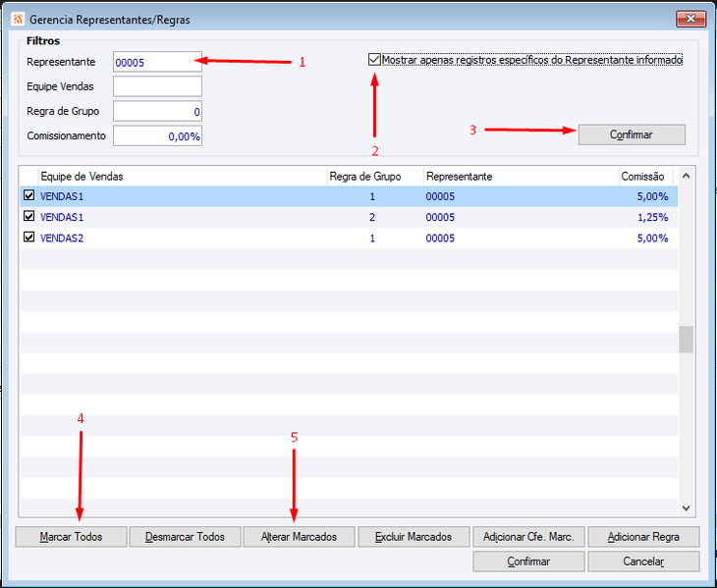Click the bottom Confirmar button beside Cancelar
Image resolution: width=717 pixels, height=588 pixels.
point(528,561)
